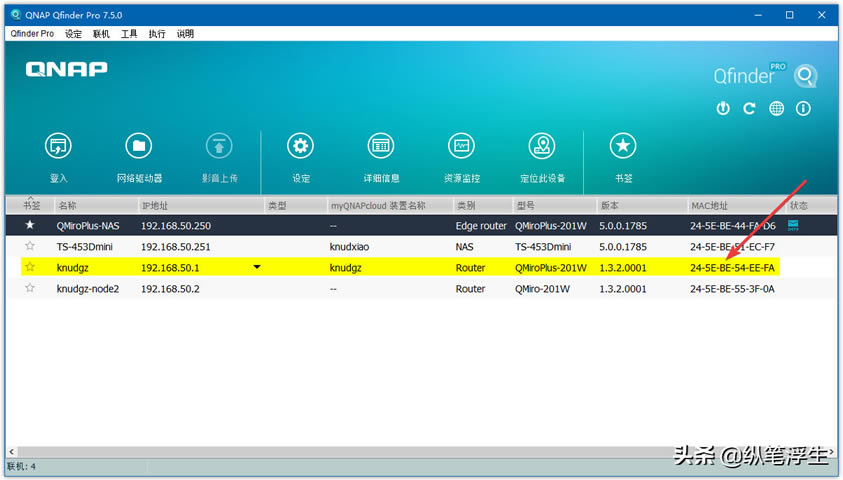Select the knudgz device name
The width and height of the screenshot is (843, 480).
point(73,268)
